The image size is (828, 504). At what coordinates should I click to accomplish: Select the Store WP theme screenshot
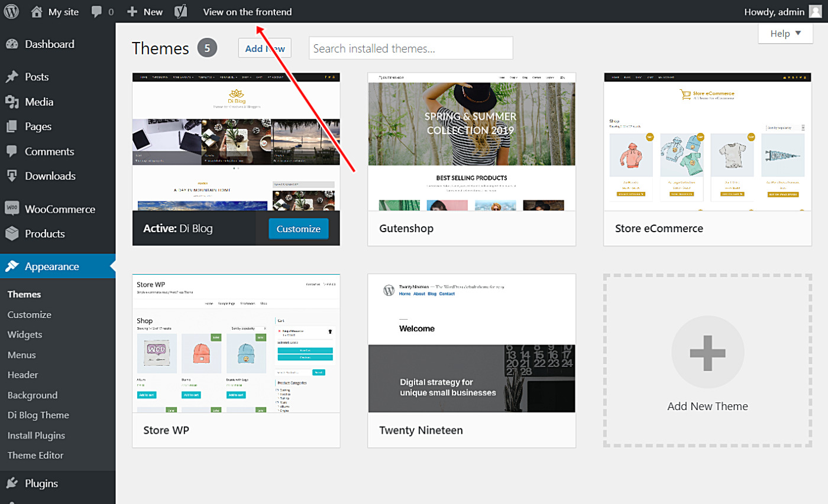[236, 343]
